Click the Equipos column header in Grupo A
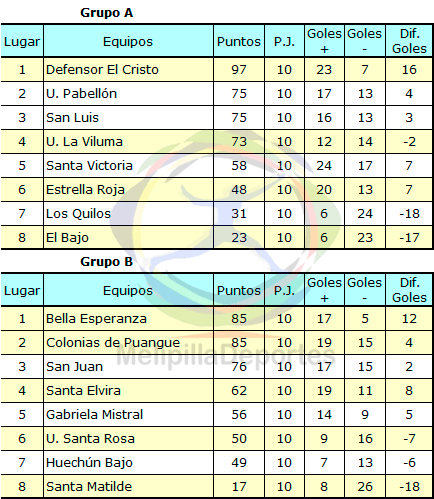This screenshot has width=434, height=499. point(128,41)
